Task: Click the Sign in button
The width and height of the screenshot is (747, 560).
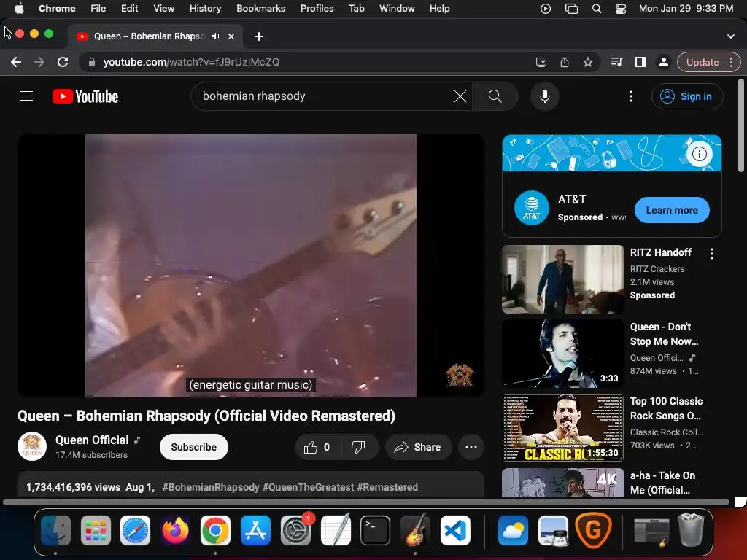Action: (686, 96)
